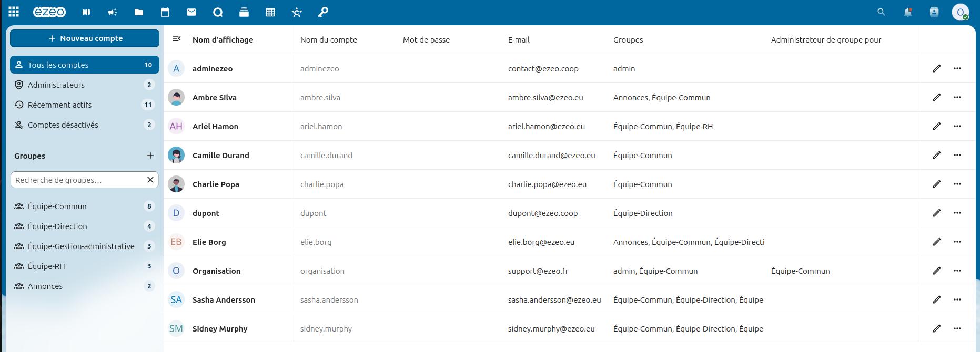Edit the Organisation account
This screenshot has height=352, width=980.
[x=937, y=271]
